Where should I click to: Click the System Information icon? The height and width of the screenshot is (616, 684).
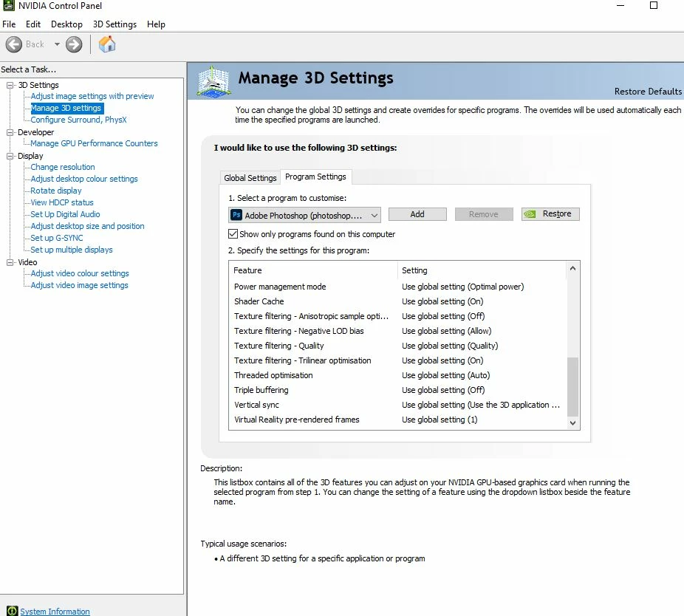(x=12, y=611)
